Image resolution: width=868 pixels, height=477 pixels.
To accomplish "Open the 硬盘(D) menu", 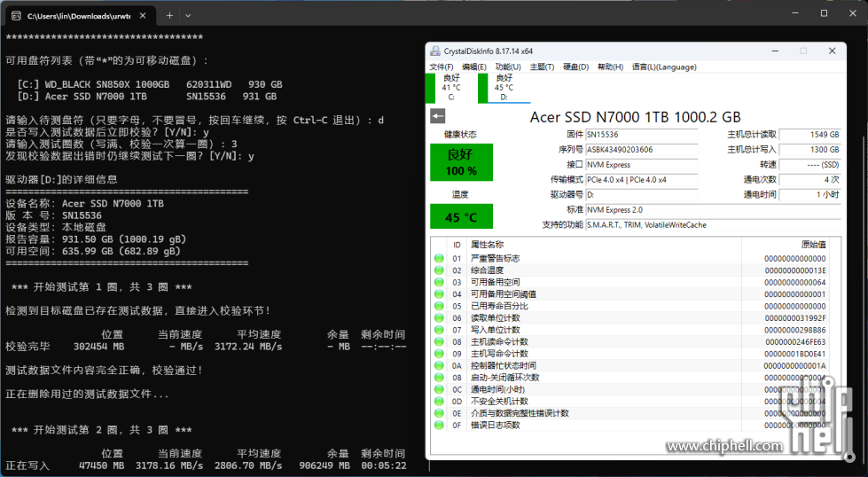I will pos(575,67).
